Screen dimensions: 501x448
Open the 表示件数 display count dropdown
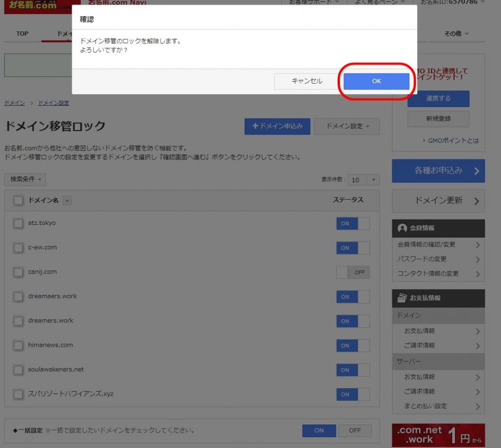pos(364,180)
